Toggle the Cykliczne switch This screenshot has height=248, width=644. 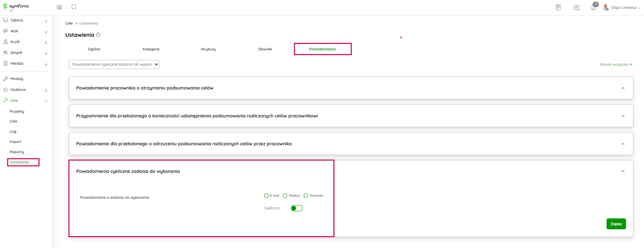(x=297, y=208)
